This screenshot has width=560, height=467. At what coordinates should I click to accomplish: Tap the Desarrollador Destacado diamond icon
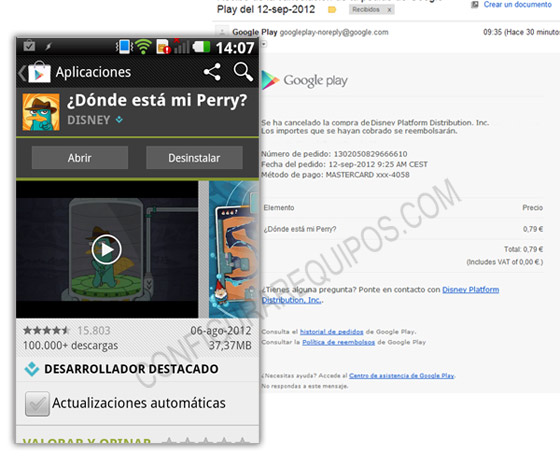[32, 369]
